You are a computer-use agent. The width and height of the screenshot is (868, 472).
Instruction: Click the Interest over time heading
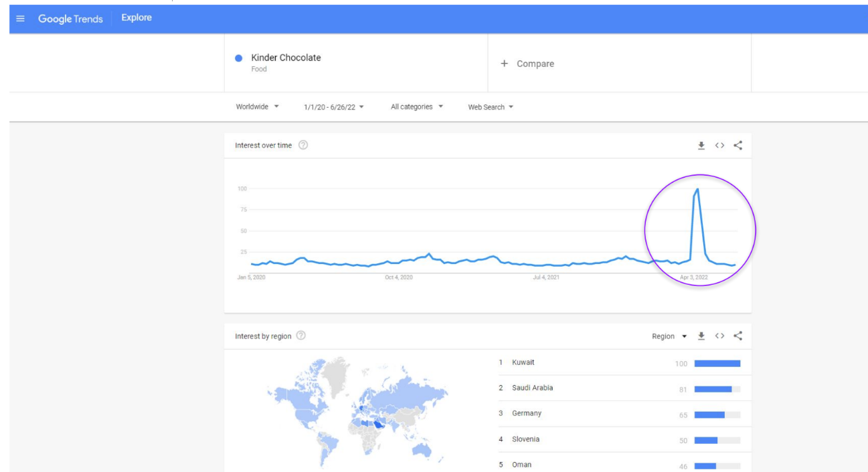pyautogui.click(x=263, y=145)
